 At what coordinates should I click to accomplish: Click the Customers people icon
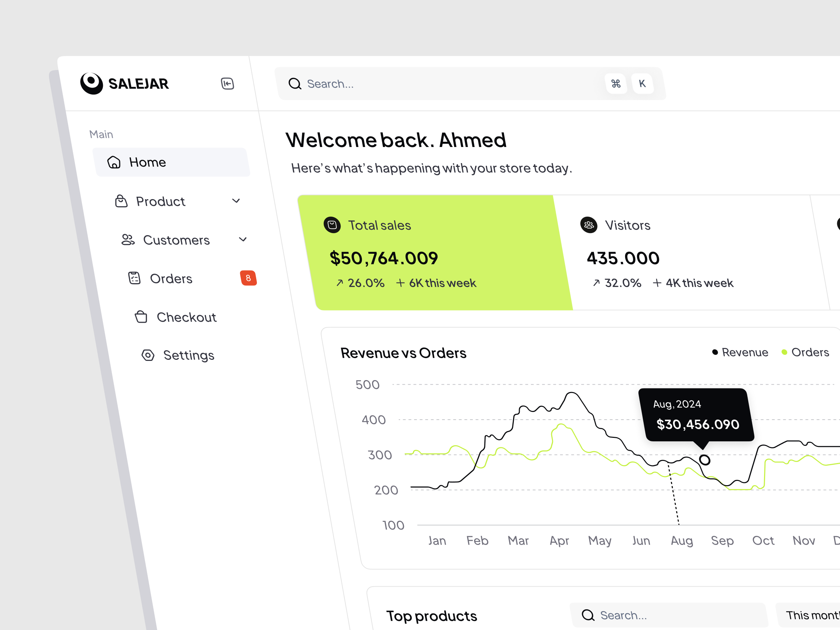[128, 240]
